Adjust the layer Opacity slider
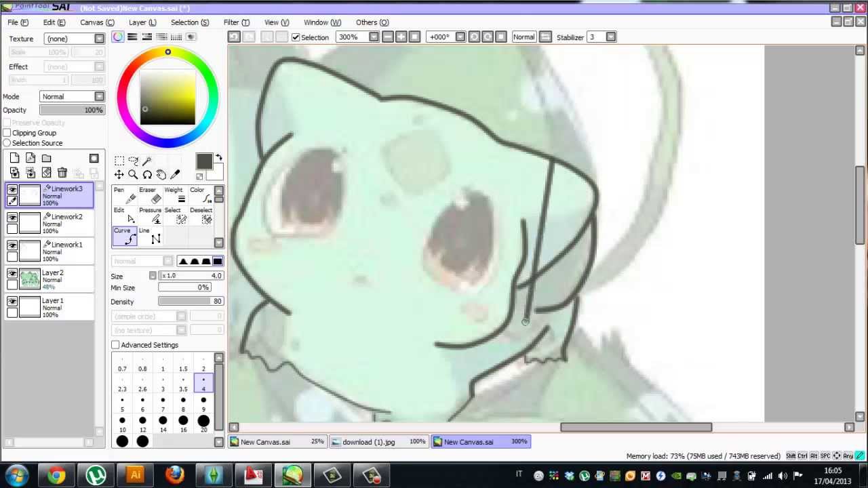Image resolution: width=868 pixels, height=488 pixels. [x=71, y=110]
